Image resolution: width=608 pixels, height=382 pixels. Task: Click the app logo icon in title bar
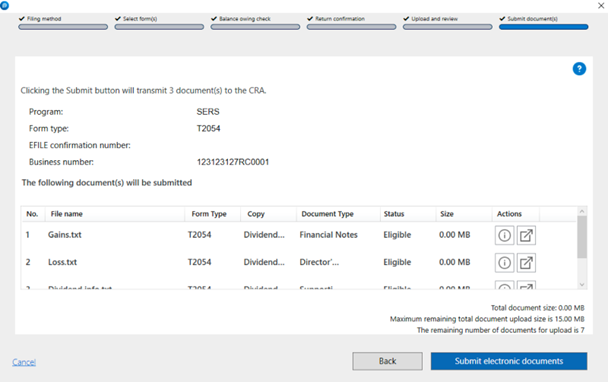coord(4,5)
